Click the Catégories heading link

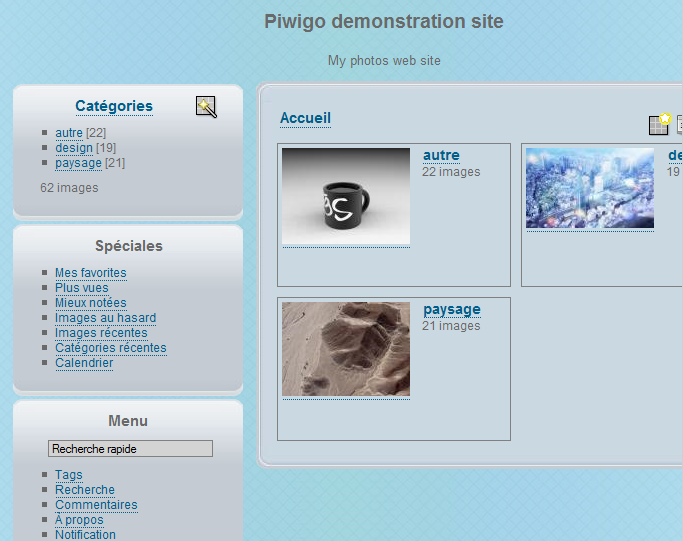tap(114, 106)
